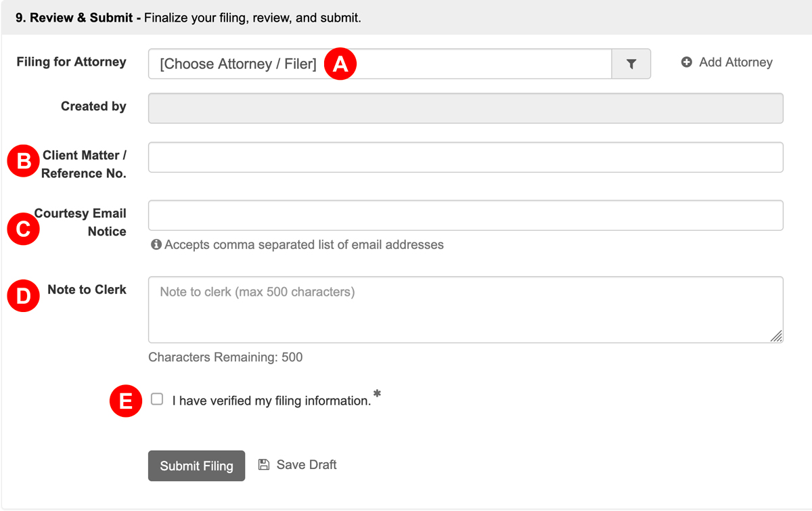Click the textarea resize grip corner
This screenshot has height=511, width=812.
coord(777,337)
